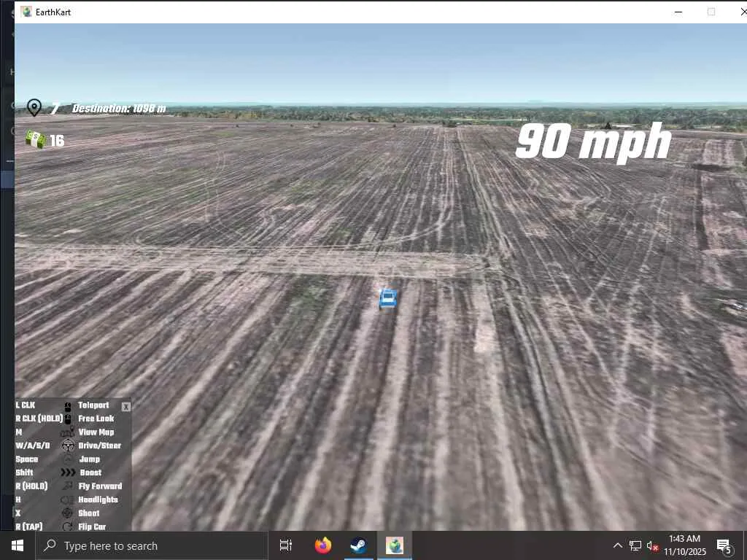This screenshot has height=560, width=747.
Task: Open Task View on the taskbar
Action: [x=286, y=545]
